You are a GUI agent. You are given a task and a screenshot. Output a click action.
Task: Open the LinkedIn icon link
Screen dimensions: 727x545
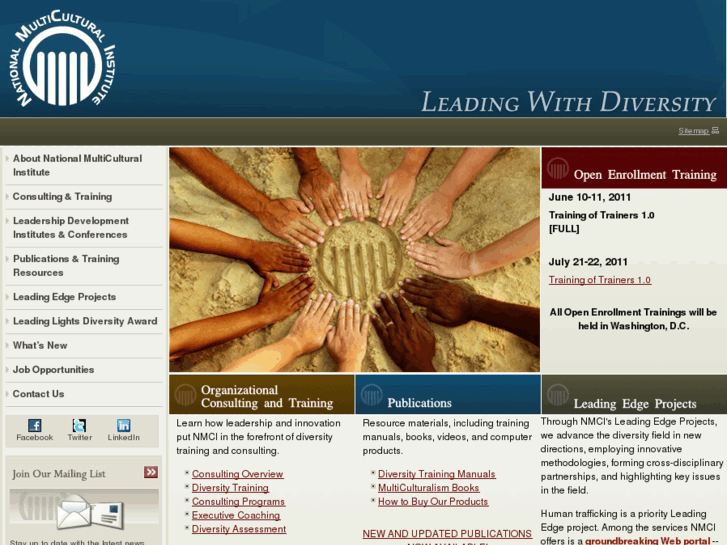pyautogui.click(x=124, y=425)
